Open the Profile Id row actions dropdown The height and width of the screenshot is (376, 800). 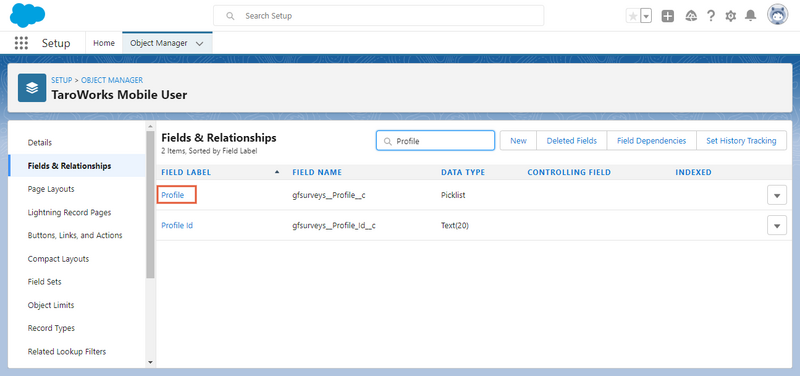[777, 225]
